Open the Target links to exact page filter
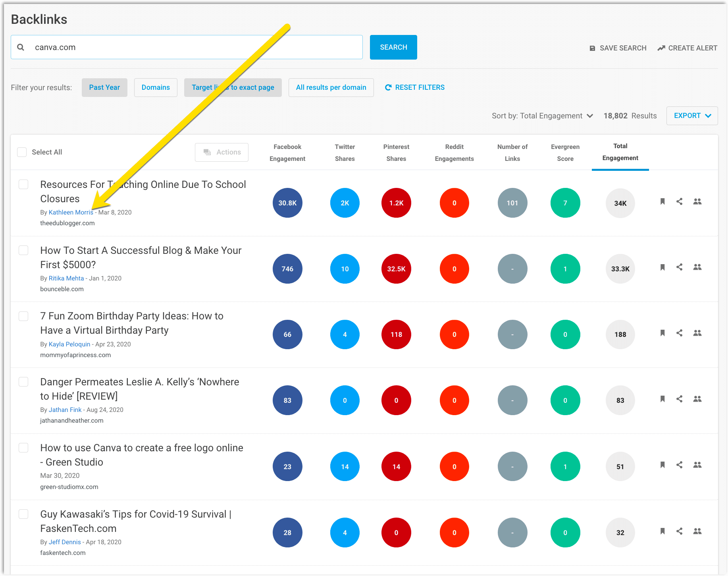This screenshot has width=728, height=576. click(x=233, y=87)
